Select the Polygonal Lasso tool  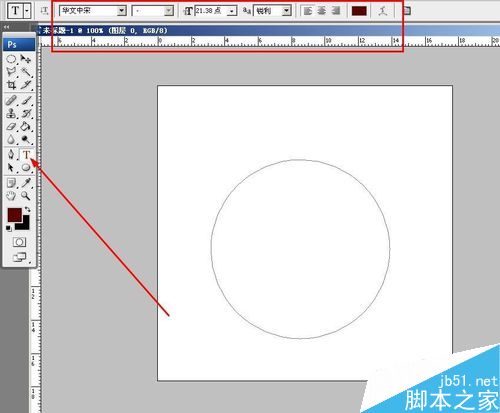pos(11,72)
